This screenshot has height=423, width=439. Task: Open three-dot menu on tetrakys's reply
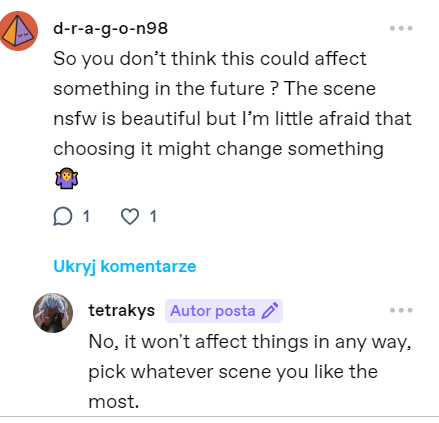(401, 310)
